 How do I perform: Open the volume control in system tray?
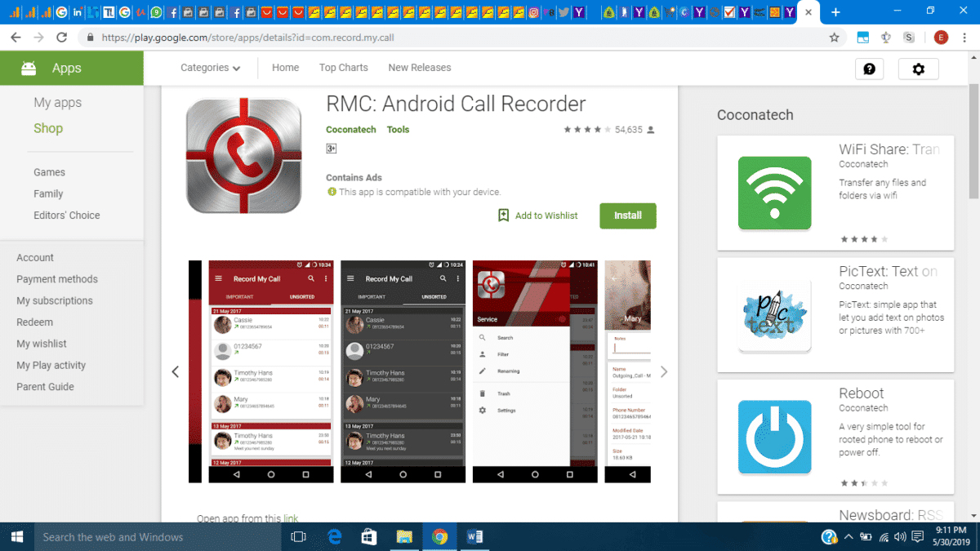click(x=899, y=537)
